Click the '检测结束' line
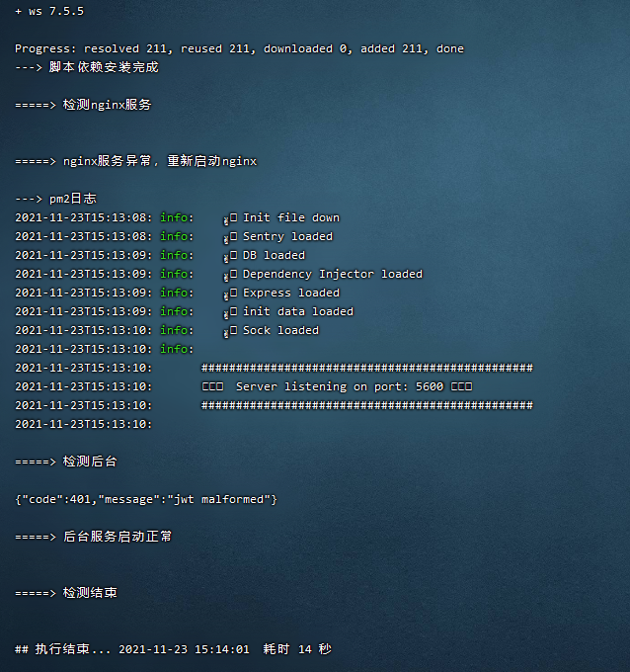The height and width of the screenshot is (672, 630). (x=66, y=593)
